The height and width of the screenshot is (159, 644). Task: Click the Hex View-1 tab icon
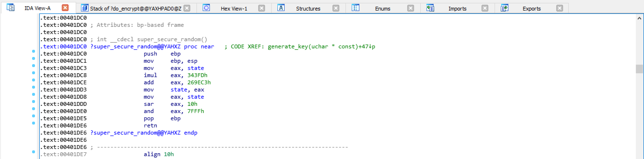click(x=206, y=8)
